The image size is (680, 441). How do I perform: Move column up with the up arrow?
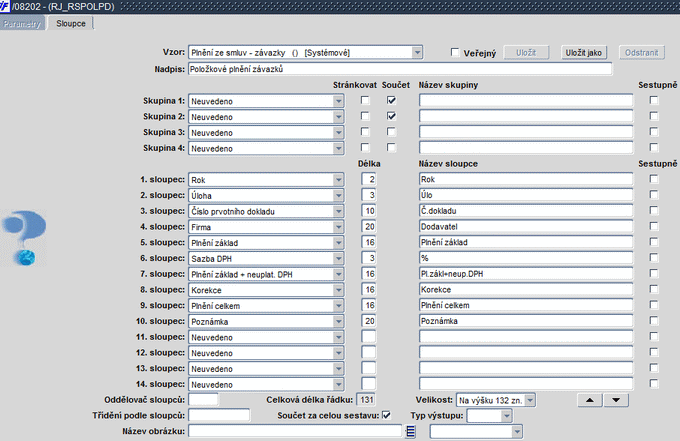click(590, 400)
